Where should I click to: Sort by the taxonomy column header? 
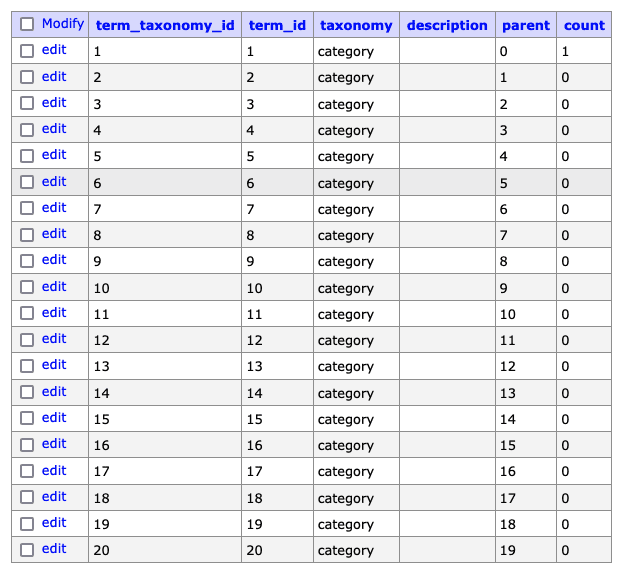pos(356,26)
